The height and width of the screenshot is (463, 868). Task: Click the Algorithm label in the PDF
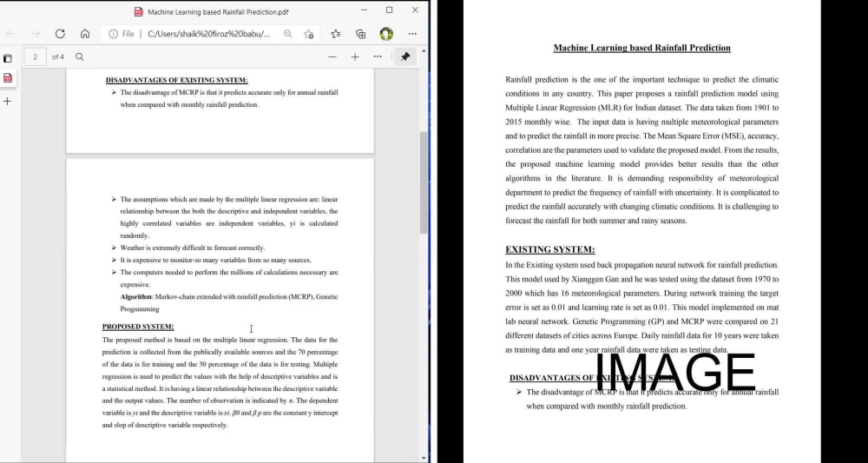pyautogui.click(x=136, y=297)
